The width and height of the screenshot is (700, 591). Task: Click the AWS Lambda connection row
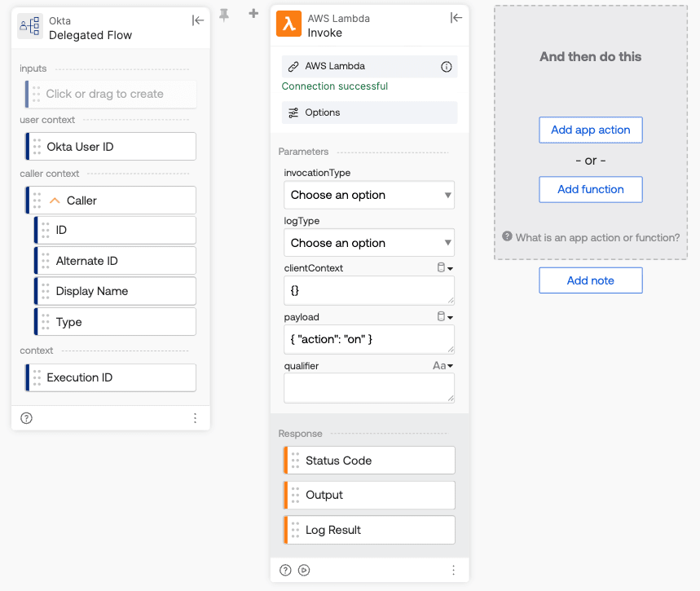[370, 67]
